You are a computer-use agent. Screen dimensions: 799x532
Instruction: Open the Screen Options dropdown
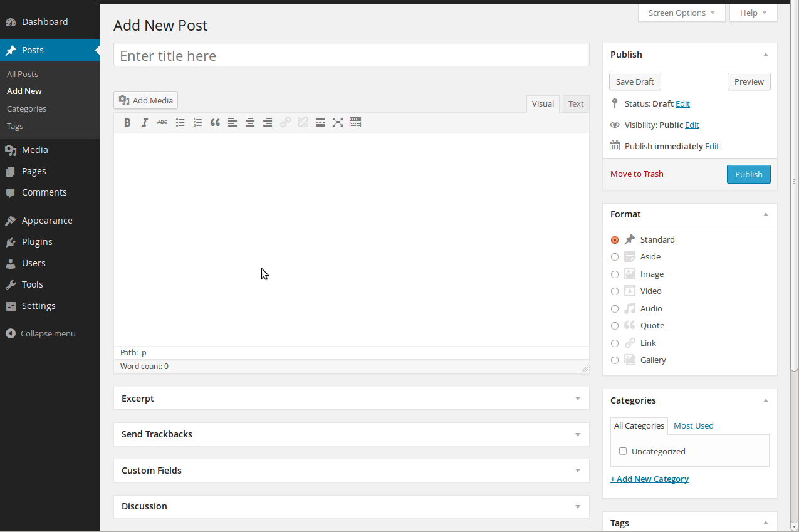[681, 13]
